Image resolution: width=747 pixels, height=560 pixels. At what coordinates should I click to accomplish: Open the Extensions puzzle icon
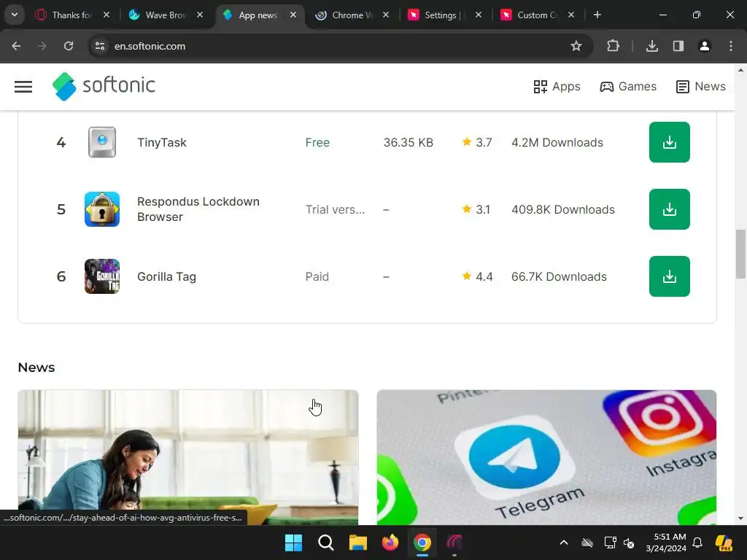tap(613, 46)
